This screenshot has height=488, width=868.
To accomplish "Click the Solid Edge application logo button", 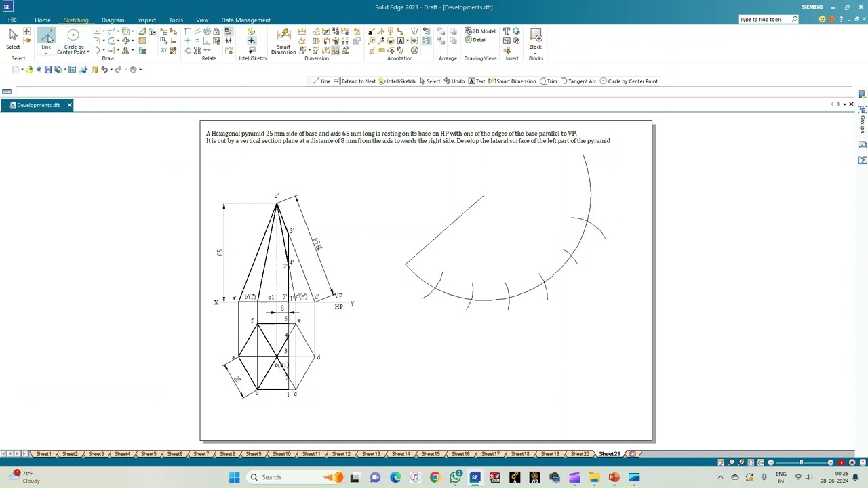I will 7,7.
